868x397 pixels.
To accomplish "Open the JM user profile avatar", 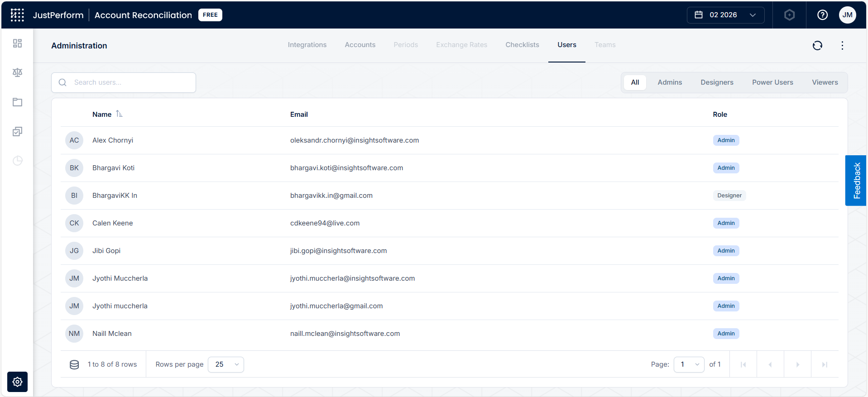I will tap(847, 15).
